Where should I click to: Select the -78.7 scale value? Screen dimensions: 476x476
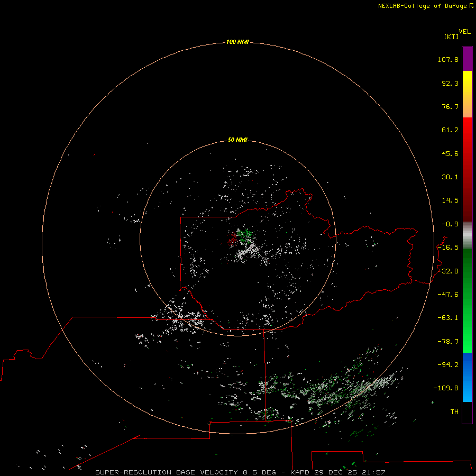pyautogui.click(x=448, y=342)
